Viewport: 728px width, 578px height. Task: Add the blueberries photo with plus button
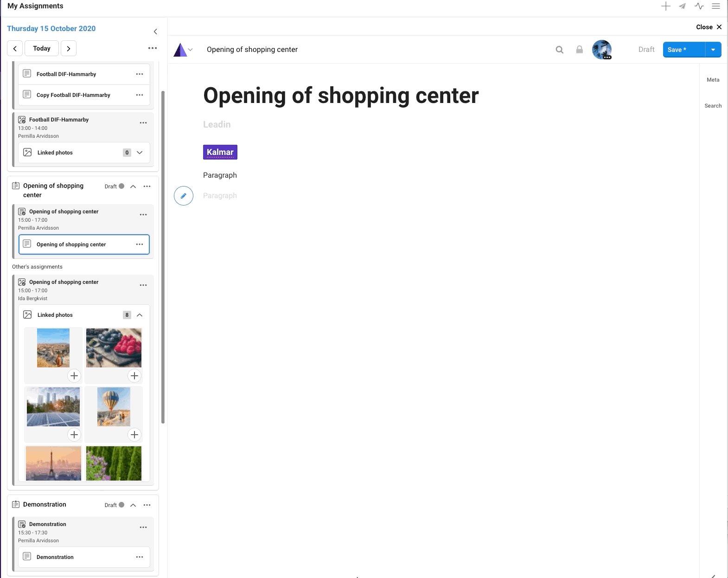tap(134, 376)
